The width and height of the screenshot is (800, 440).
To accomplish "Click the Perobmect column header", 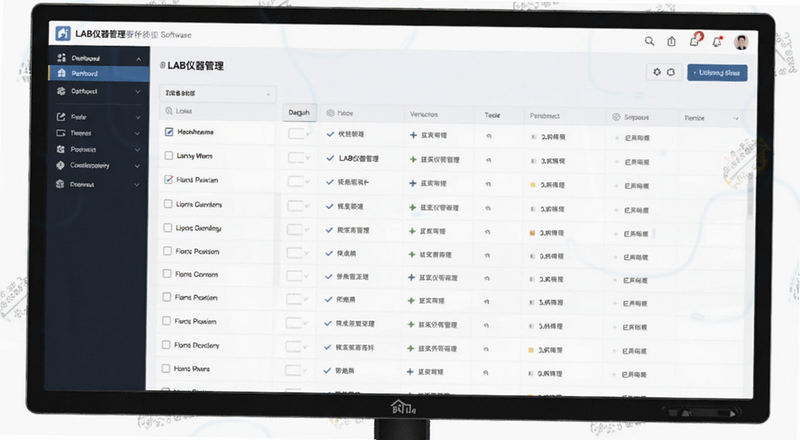I will 544,116.
